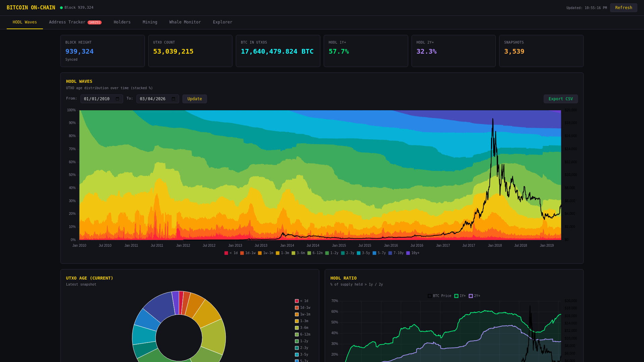Export chart data with Export CSV
Image resolution: width=644 pixels, height=362 pixels.
[560, 99]
